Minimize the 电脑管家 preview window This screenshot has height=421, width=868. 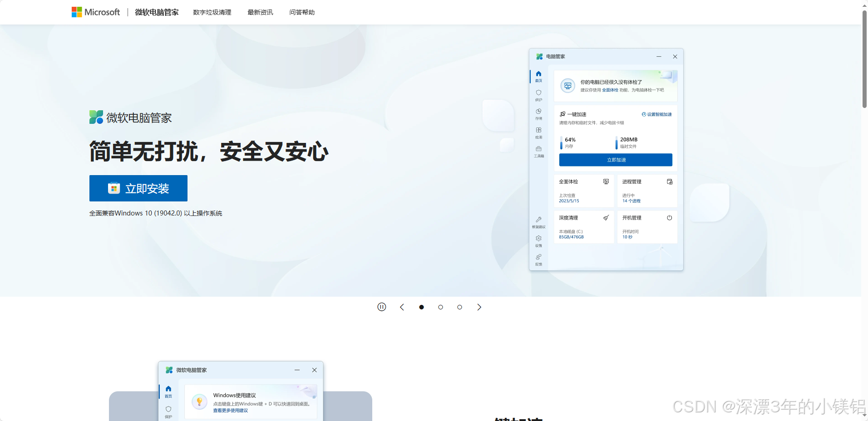[x=659, y=57]
